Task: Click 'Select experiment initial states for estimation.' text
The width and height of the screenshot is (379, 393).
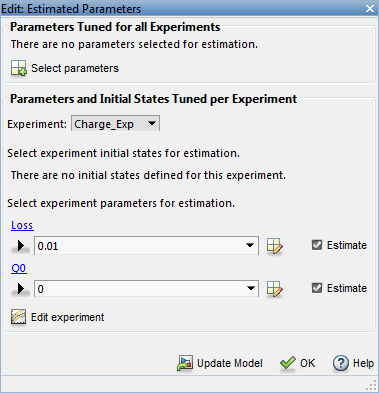Action: [123, 153]
